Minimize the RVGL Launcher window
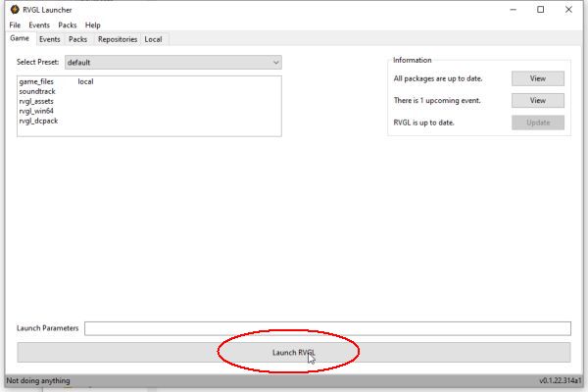 tap(514, 10)
